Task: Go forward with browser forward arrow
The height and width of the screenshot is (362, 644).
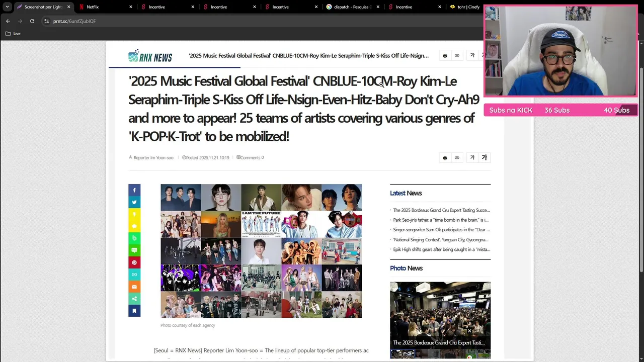Action: click(x=20, y=21)
